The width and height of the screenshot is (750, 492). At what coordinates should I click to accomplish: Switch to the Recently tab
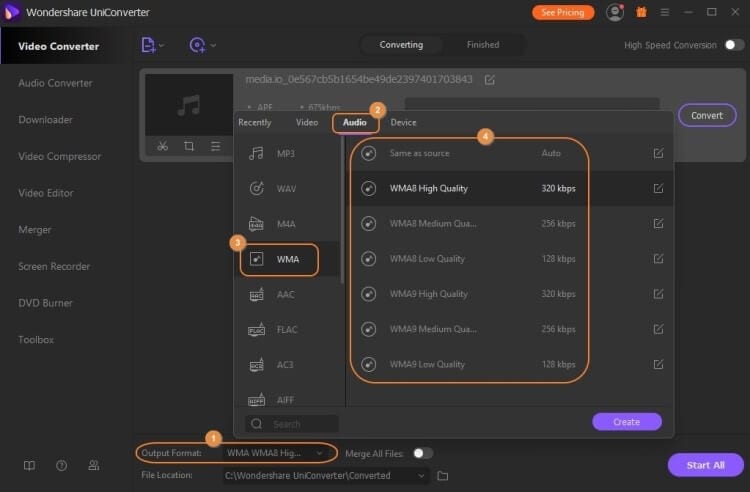tap(254, 122)
